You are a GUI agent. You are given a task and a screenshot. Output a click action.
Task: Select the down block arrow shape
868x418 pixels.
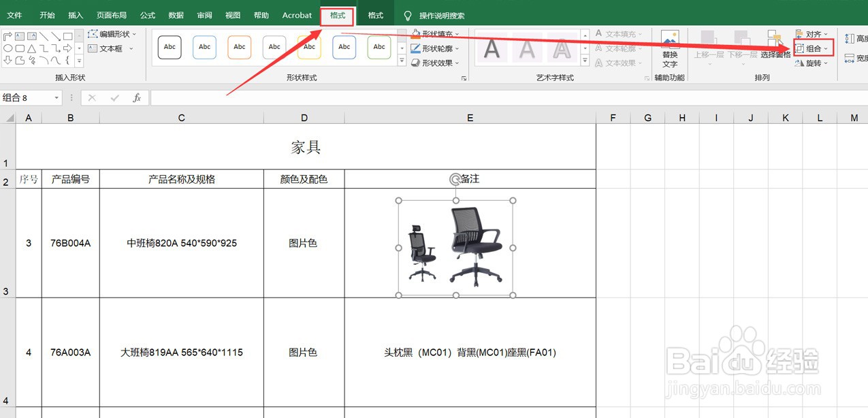[x=7, y=60]
